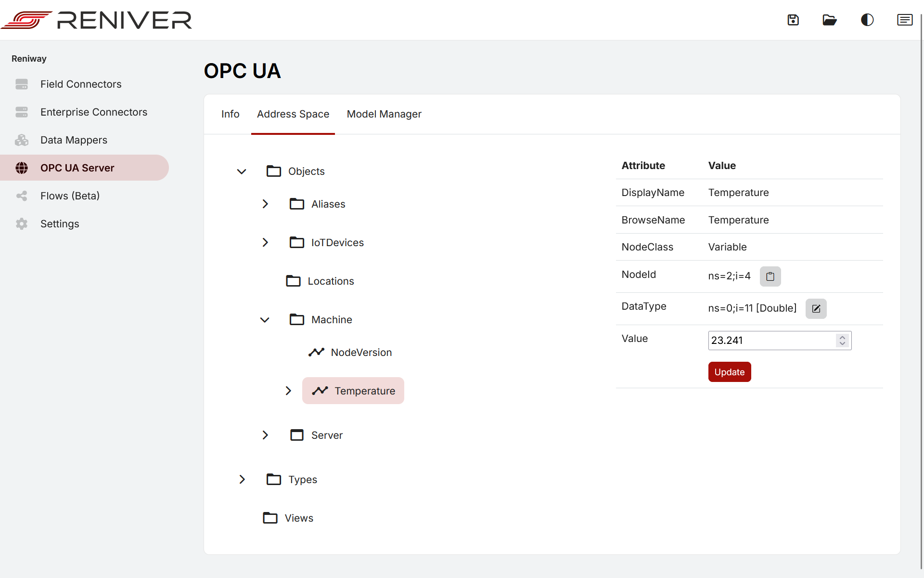Select the Locations tree item

pos(320,281)
